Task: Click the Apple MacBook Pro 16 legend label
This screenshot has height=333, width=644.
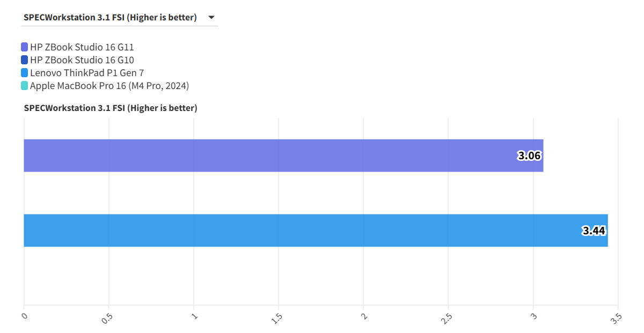Action: [109, 86]
